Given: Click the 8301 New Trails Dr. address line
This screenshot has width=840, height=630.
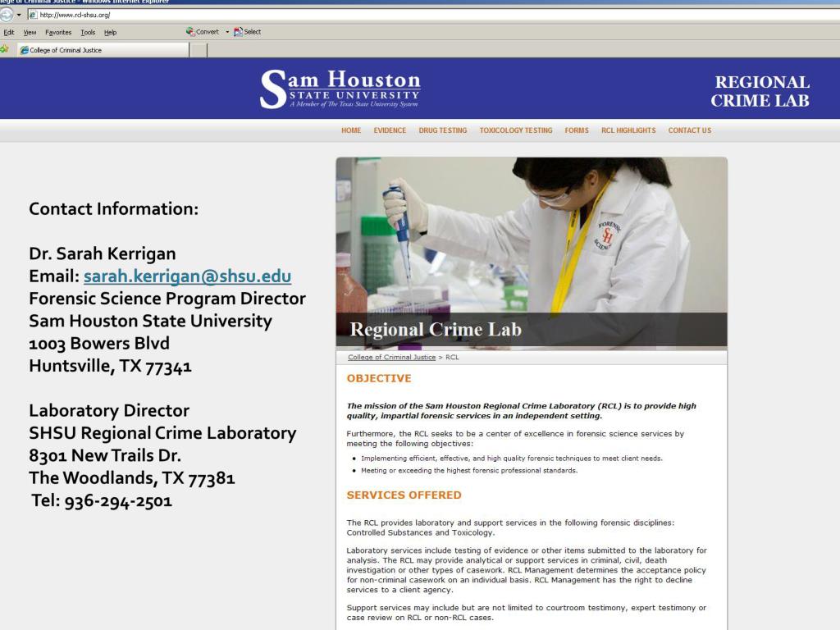Looking at the screenshot, I should click(x=105, y=455).
